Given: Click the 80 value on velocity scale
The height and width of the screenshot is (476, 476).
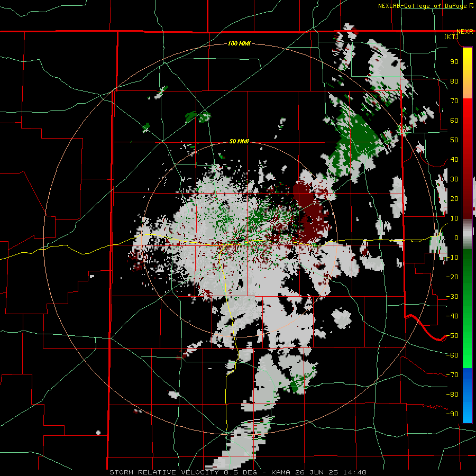Looking at the screenshot, I should click(454, 81).
